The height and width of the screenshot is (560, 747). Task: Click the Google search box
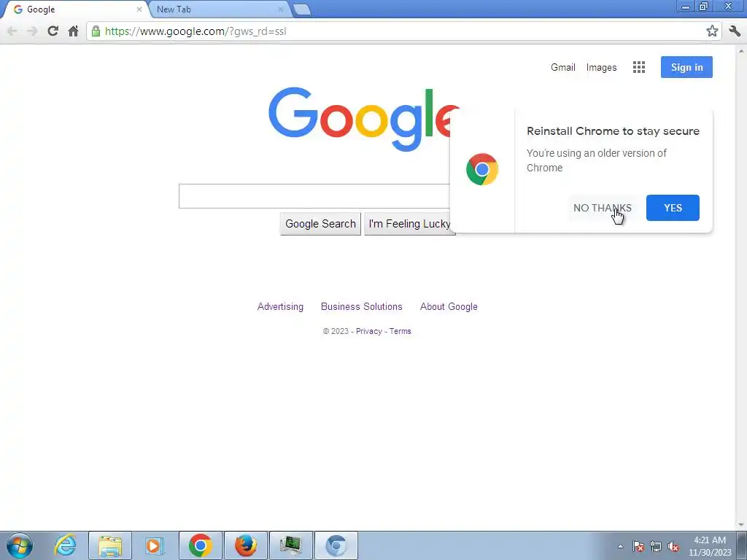314,196
